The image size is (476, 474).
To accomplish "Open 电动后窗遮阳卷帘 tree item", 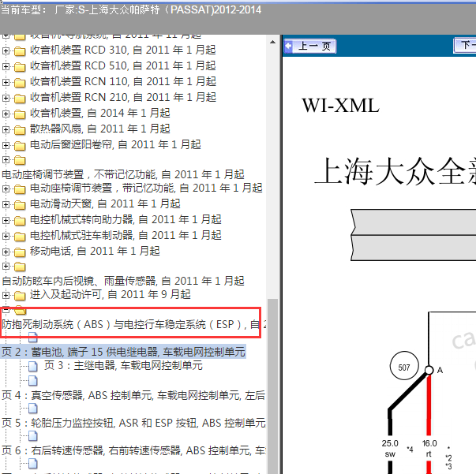I will tap(115, 144).
